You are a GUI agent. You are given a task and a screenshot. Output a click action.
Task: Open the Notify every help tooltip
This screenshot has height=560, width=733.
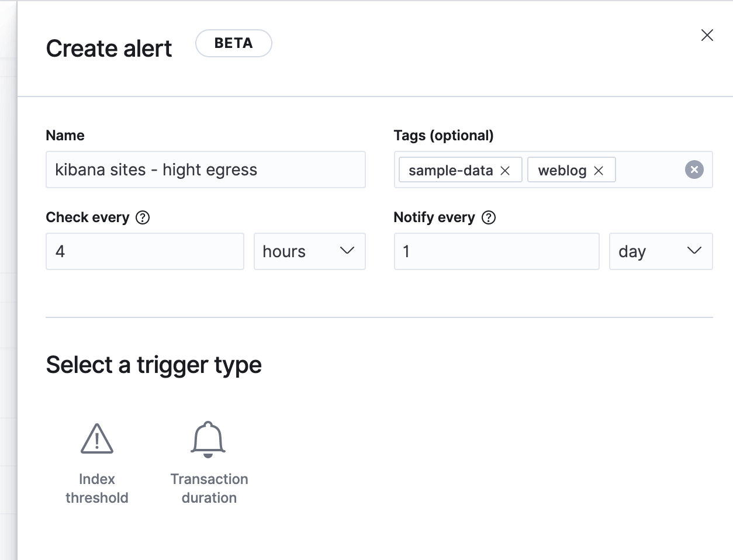489,217
